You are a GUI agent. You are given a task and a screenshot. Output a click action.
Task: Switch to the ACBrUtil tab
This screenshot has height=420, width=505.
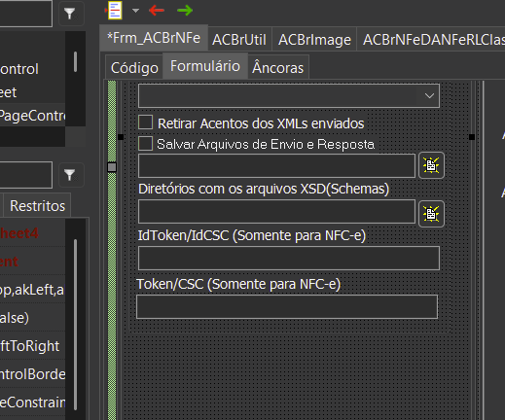pyautogui.click(x=239, y=40)
